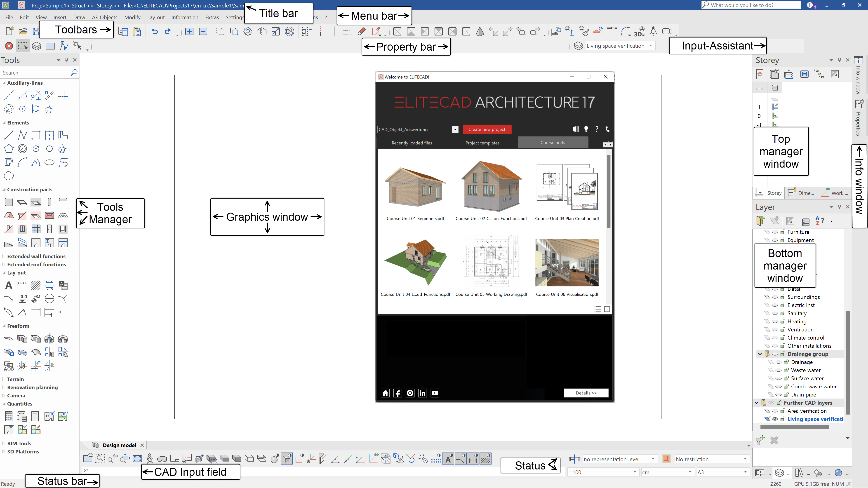Open the scale 1:100 dropdown
The image size is (868, 488).
tap(635, 472)
